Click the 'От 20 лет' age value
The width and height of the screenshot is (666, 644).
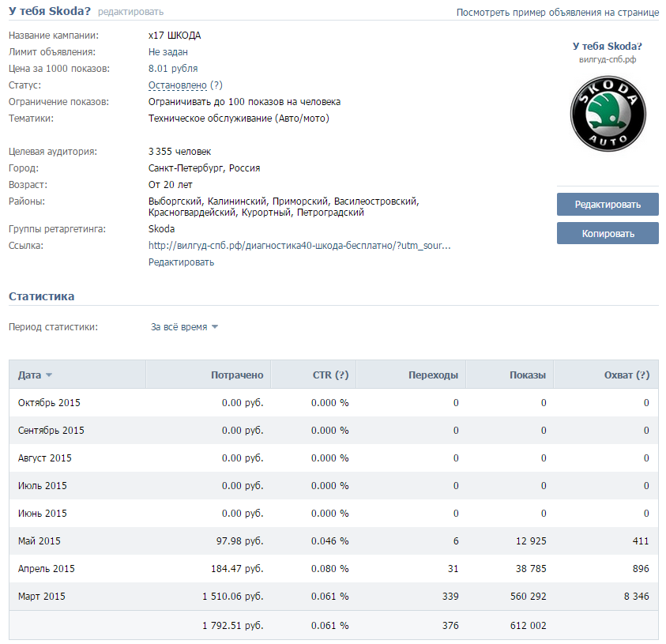point(171,184)
